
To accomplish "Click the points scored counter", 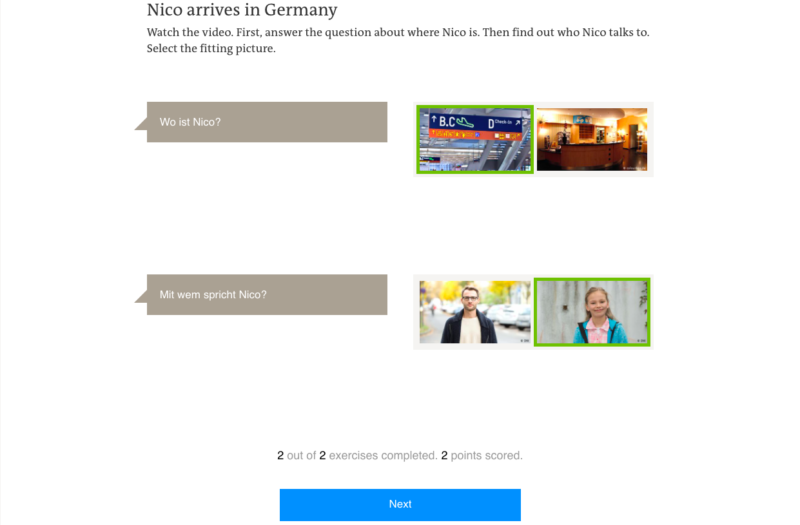I will 482,455.
